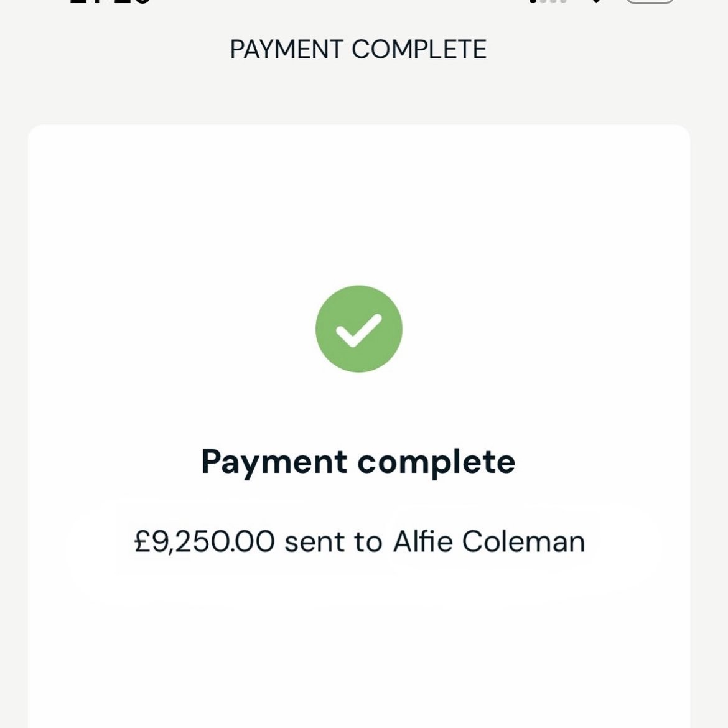Click the bold word complete in heading
The height and width of the screenshot is (728, 728).
(x=436, y=462)
